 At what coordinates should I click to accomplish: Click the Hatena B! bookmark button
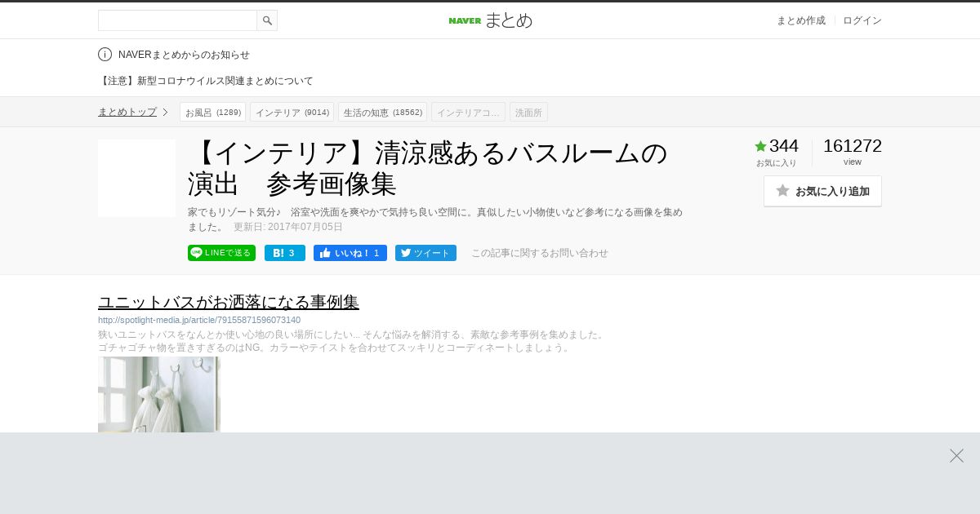[x=285, y=253]
